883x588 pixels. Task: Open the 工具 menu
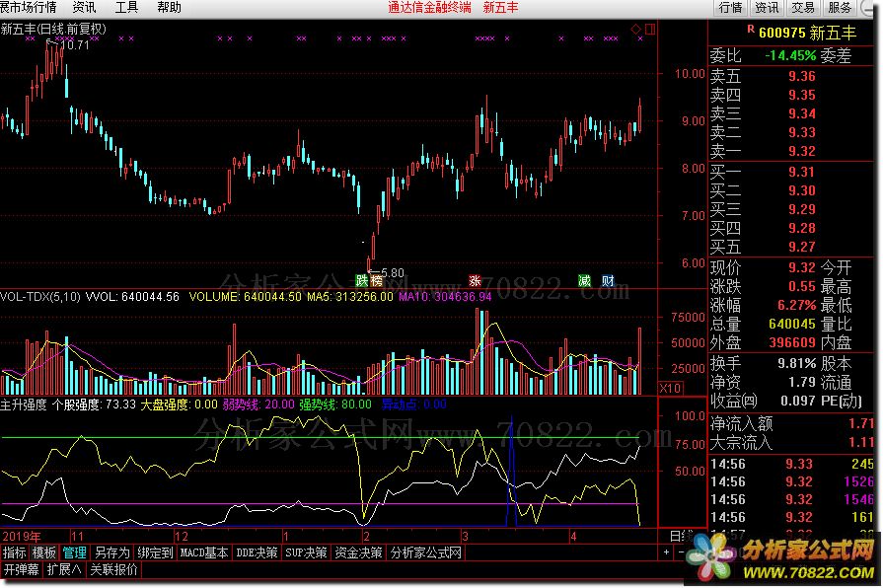126,7
